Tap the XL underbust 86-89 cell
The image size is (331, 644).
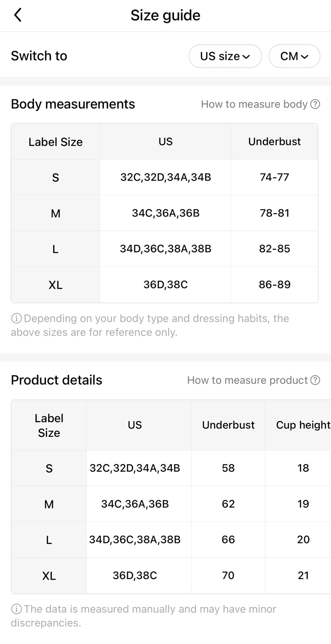[275, 284]
